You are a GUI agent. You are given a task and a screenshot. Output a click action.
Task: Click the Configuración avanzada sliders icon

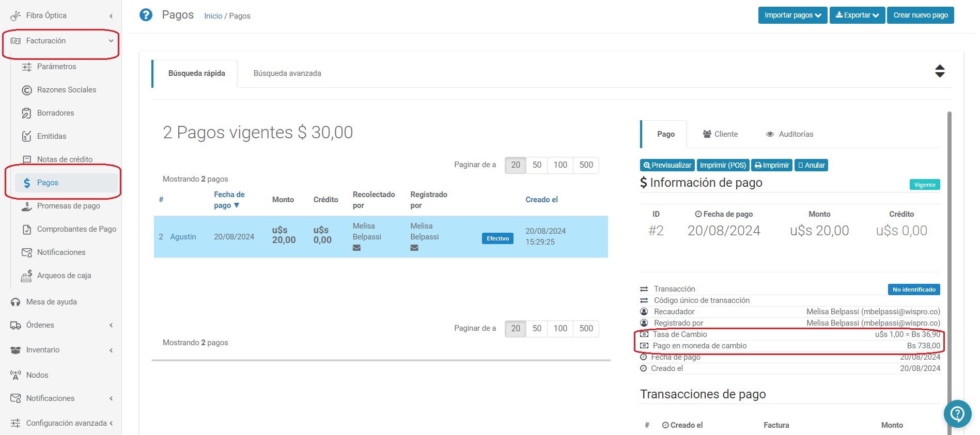(x=15, y=423)
